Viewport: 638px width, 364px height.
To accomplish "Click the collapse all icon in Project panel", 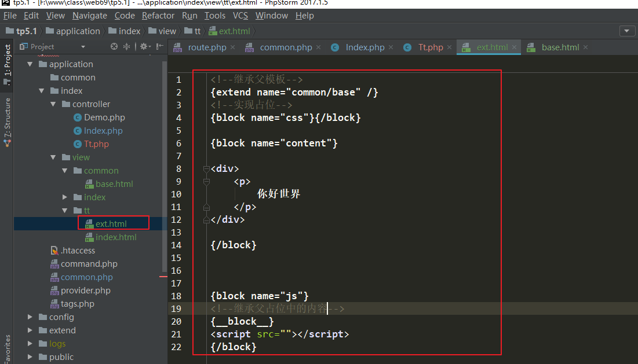I will (126, 47).
